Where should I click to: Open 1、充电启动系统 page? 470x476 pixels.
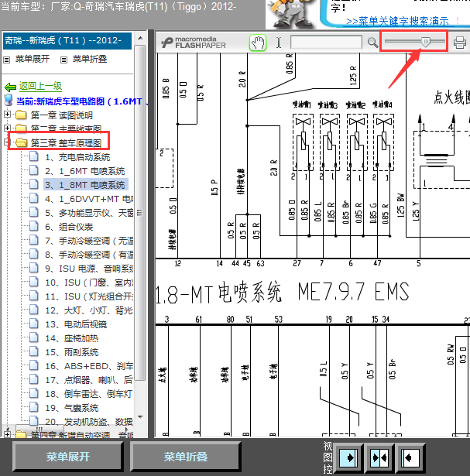click(77, 157)
